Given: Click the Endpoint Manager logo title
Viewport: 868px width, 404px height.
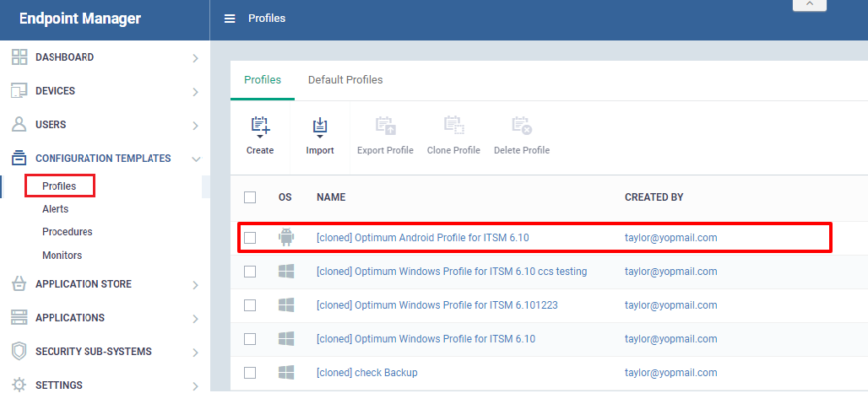Looking at the screenshot, I should tap(80, 19).
